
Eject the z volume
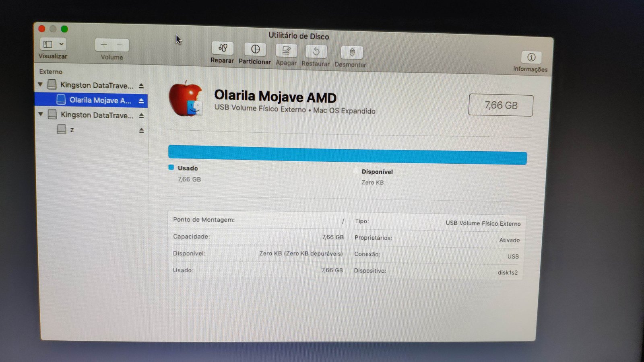pyautogui.click(x=142, y=130)
